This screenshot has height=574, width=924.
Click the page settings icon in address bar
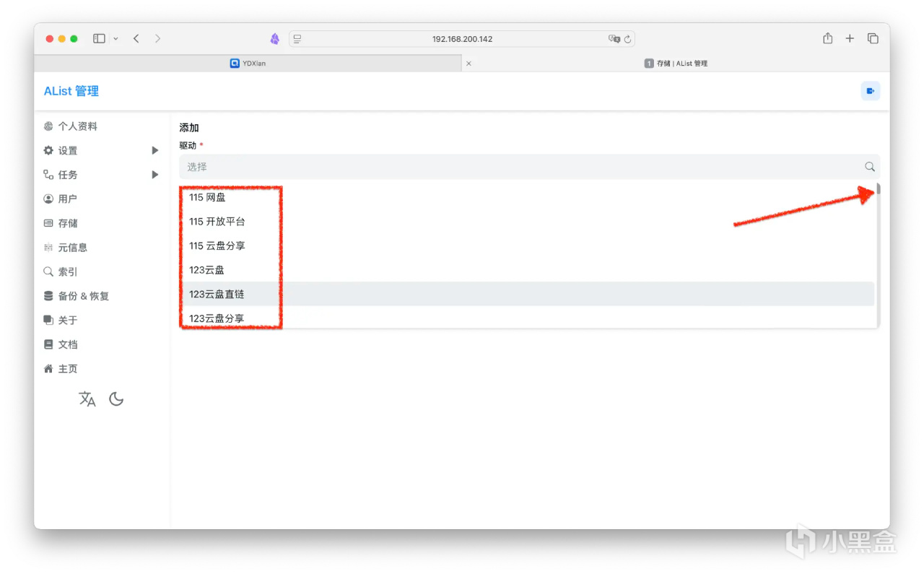tap(297, 39)
